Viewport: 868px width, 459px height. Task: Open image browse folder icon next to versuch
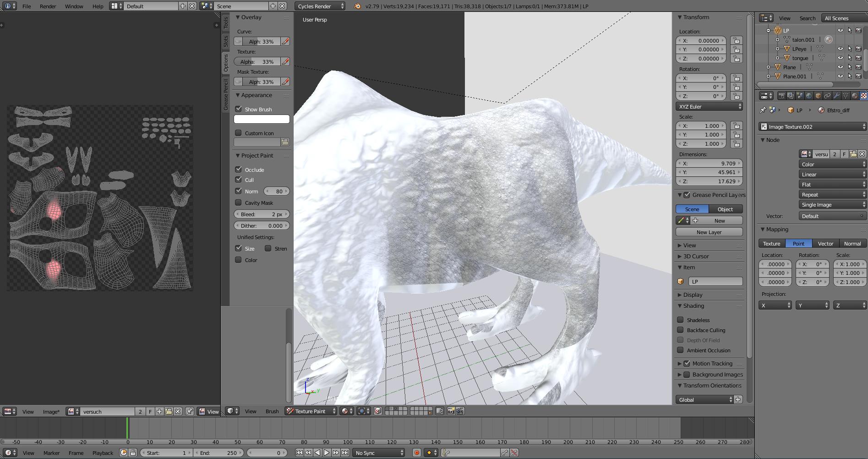pyautogui.click(x=169, y=411)
